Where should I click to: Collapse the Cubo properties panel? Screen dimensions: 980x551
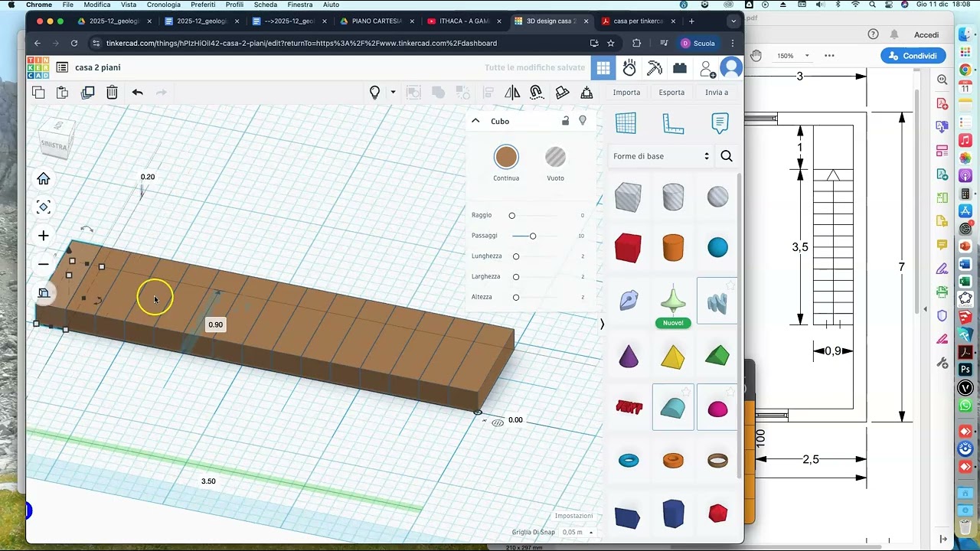point(475,121)
